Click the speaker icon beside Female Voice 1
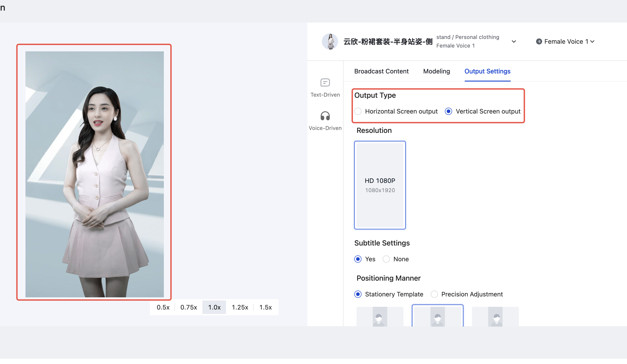The width and height of the screenshot is (627, 364). [539, 41]
